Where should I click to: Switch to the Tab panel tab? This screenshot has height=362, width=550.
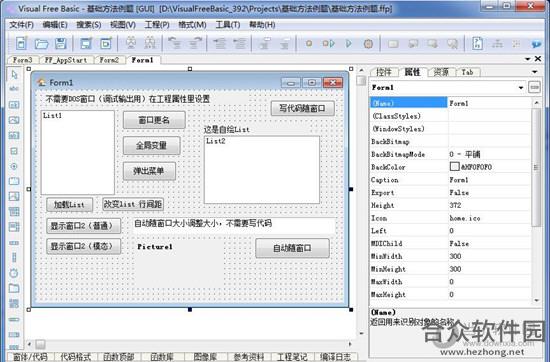click(x=467, y=72)
